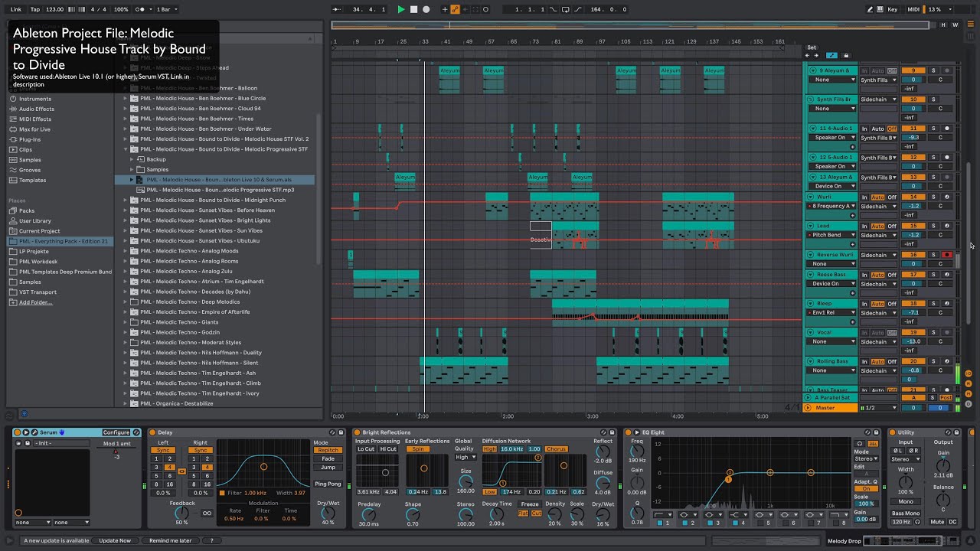Open 8 Frequency A automation chooser on Wurli
The width and height of the screenshot is (980, 551).
(x=833, y=206)
